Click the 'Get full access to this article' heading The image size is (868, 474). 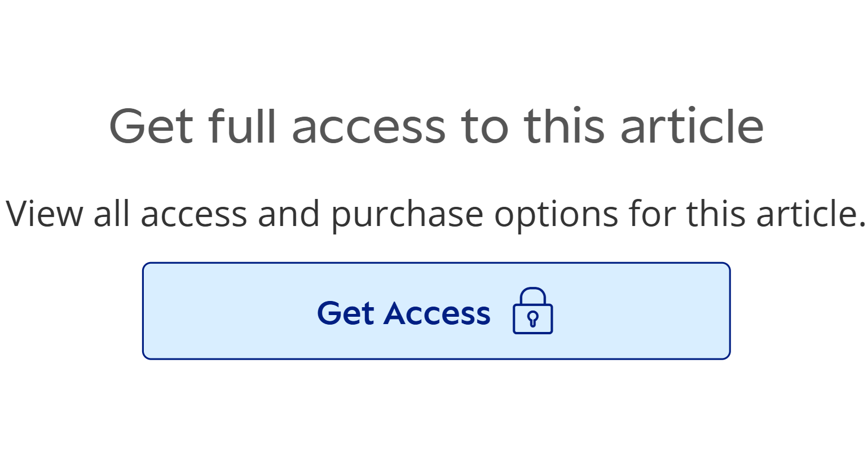[436, 126]
